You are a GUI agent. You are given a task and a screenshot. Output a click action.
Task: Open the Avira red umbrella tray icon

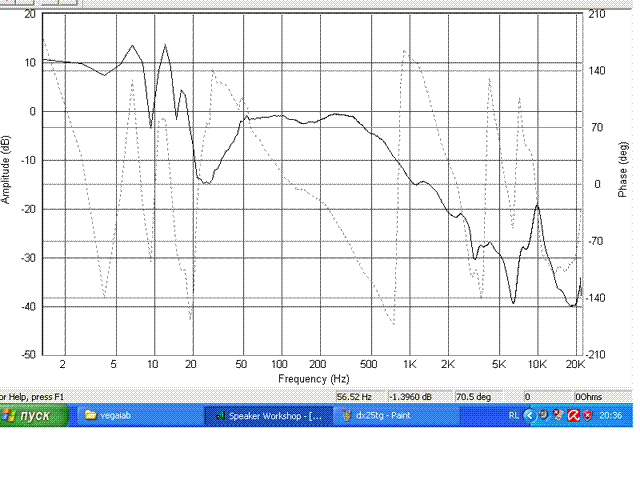pos(573,416)
